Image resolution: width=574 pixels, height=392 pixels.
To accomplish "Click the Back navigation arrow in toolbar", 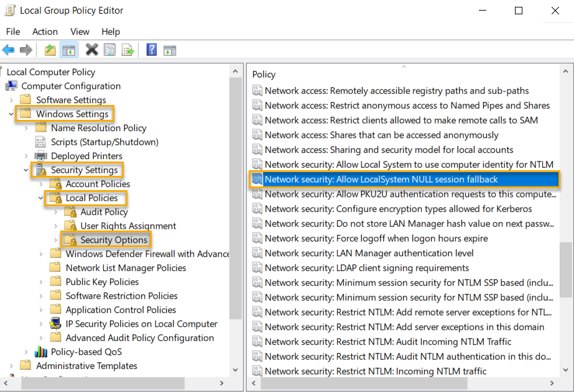I will point(8,49).
